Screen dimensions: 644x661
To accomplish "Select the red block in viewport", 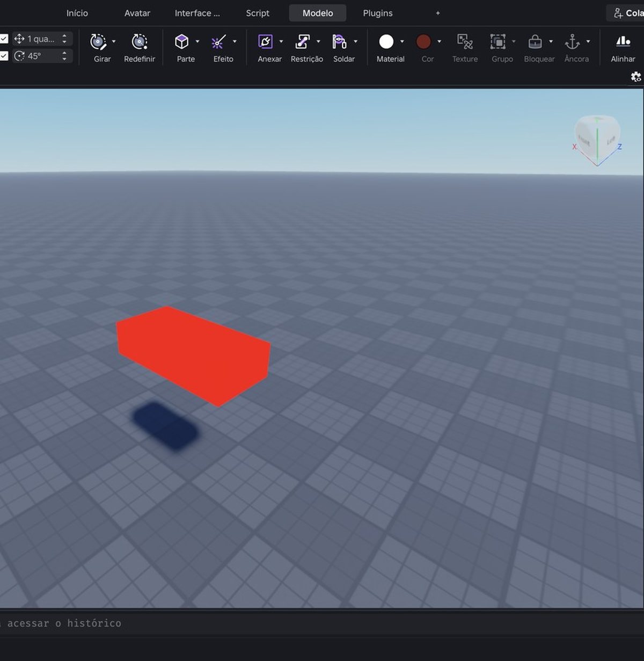I will 193,356.
